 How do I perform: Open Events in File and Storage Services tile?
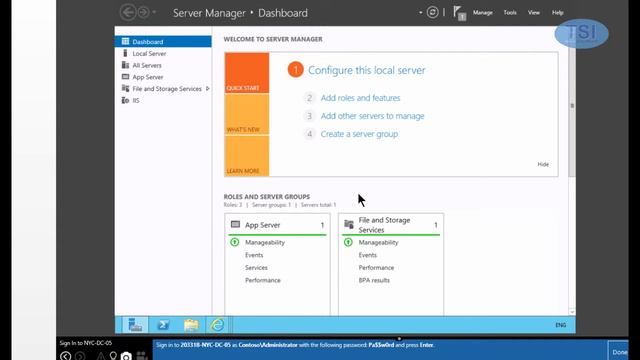tap(367, 255)
